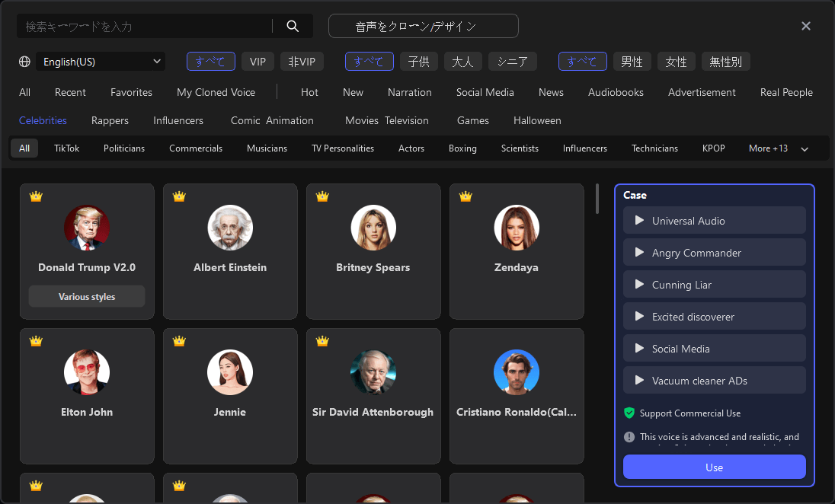835x504 pixels.
Task: Click the crown icon on Britney Spears card
Action: (x=322, y=196)
